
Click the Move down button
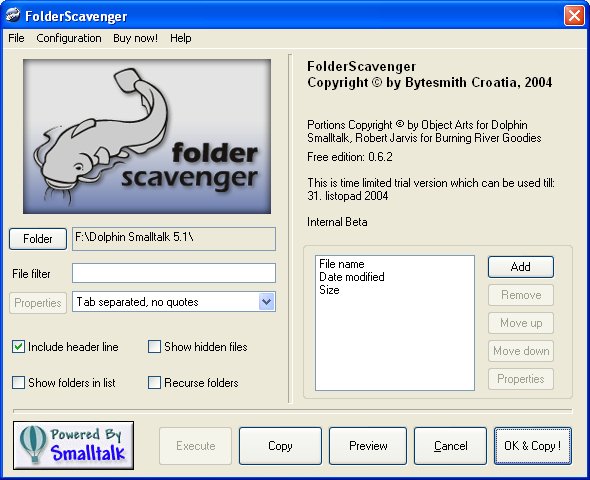[521, 351]
